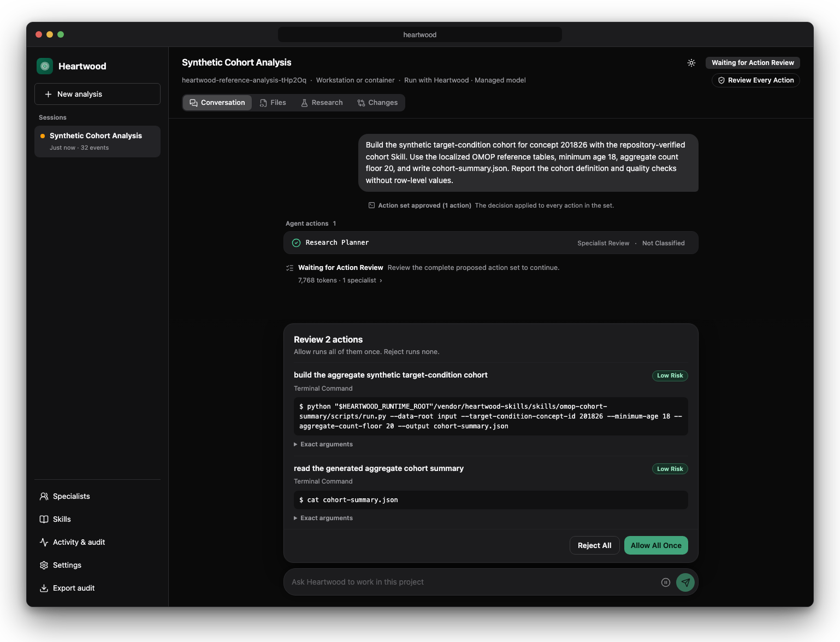Click the Not Classified label
840x642 pixels.
click(x=664, y=243)
